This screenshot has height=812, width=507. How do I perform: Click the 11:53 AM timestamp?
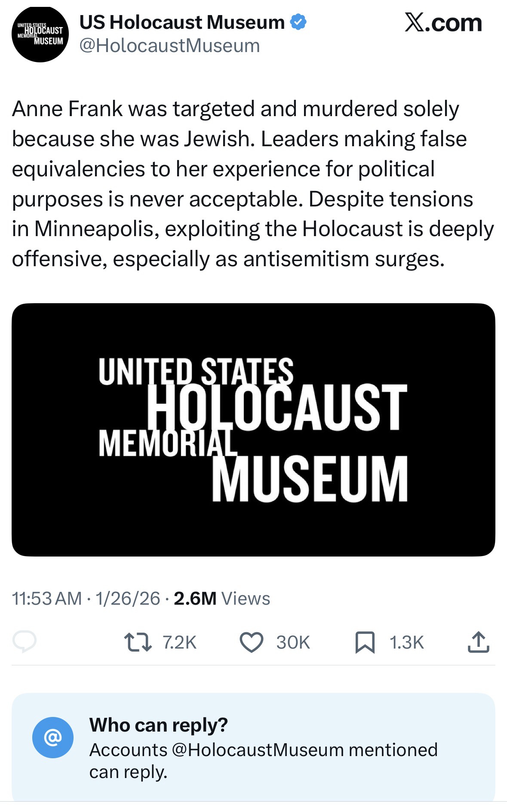(x=46, y=598)
